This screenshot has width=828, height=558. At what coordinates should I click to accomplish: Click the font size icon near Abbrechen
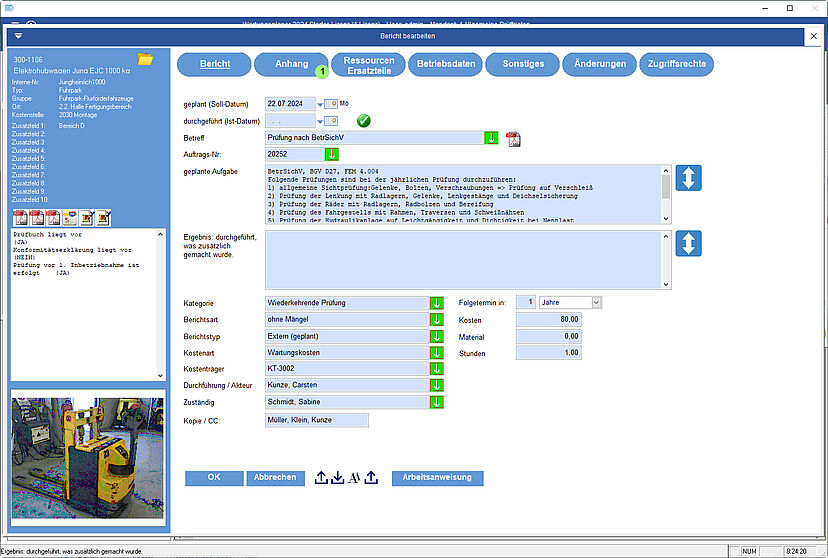[x=354, y=478]
